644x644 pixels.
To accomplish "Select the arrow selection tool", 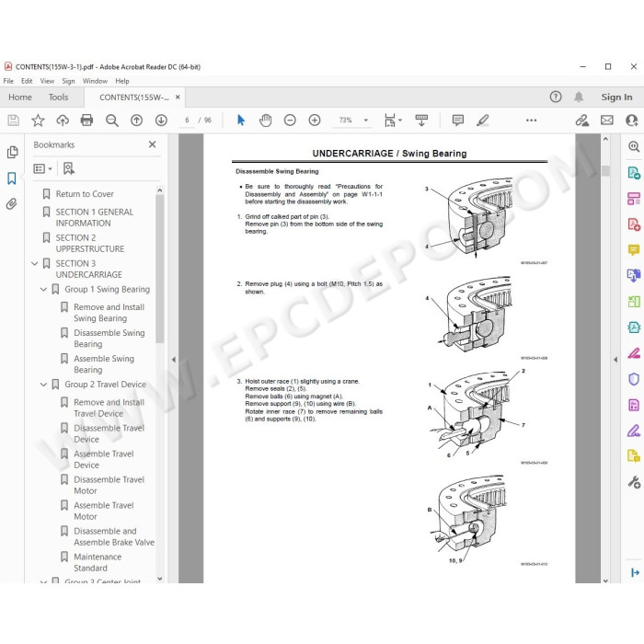I will tap(241, 121).
